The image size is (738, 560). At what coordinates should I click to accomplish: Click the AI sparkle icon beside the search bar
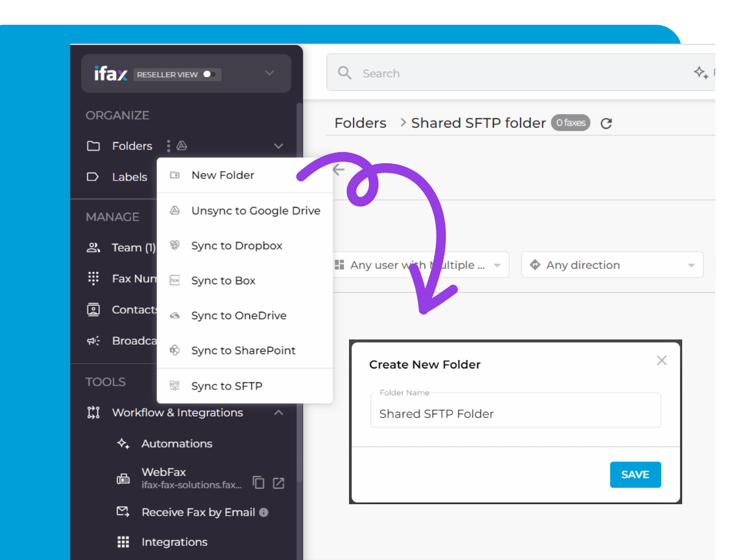[x=701, y=73]
